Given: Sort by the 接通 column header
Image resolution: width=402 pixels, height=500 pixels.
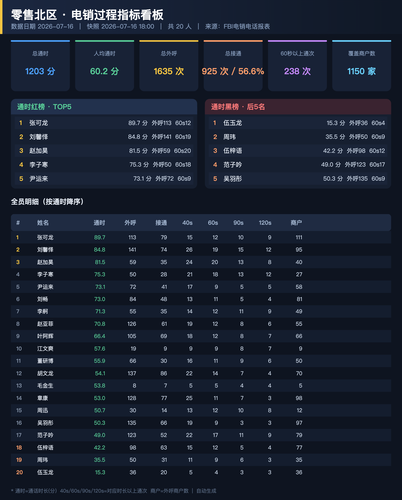Looking at the screenshot, I should [161, 223].
